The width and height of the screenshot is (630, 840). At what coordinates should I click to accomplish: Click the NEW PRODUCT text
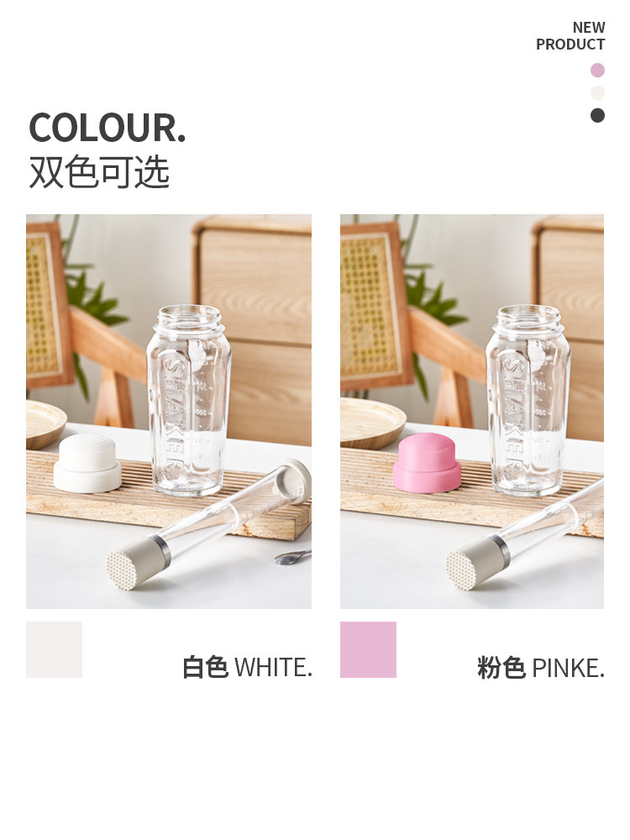570,36
